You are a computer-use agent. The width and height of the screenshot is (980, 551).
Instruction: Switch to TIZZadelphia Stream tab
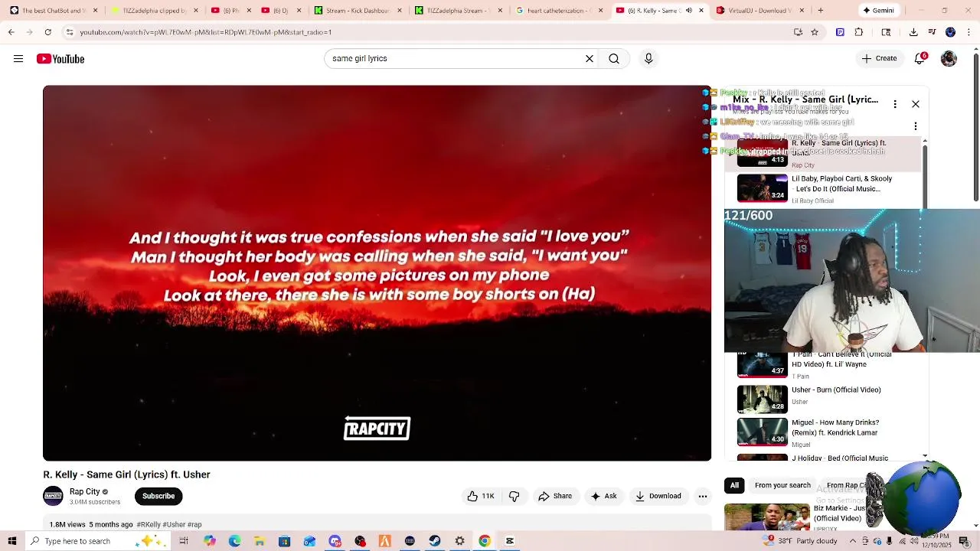coord(458,11)
